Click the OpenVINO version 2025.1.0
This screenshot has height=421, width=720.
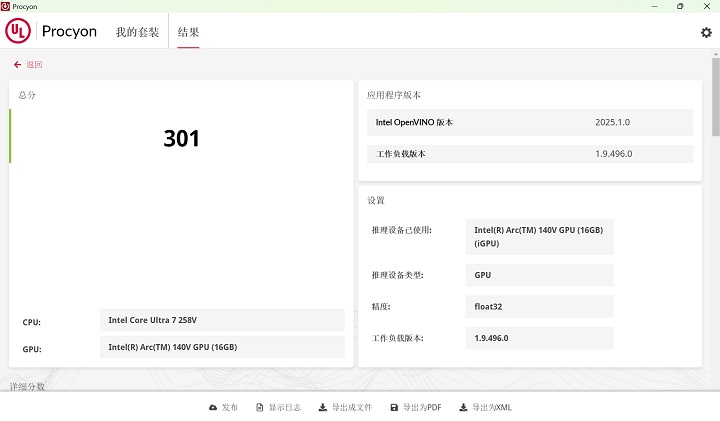point(612,122)
